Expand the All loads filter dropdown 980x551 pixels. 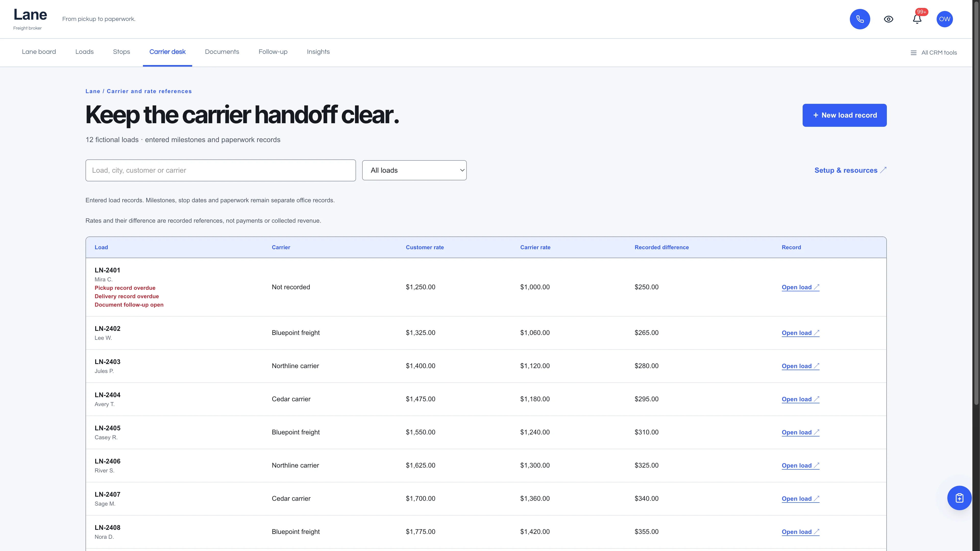point(414,170)
